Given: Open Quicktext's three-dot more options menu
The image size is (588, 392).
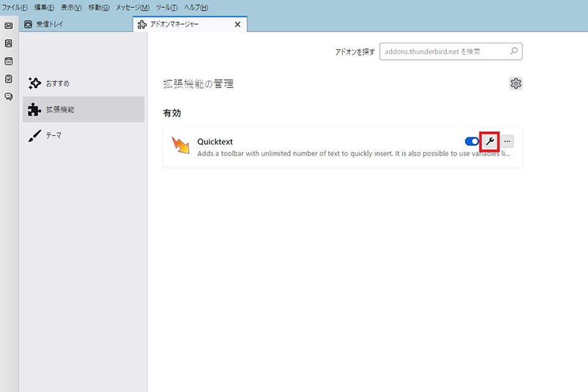Looking at the screenshot, I should point(507,142).
